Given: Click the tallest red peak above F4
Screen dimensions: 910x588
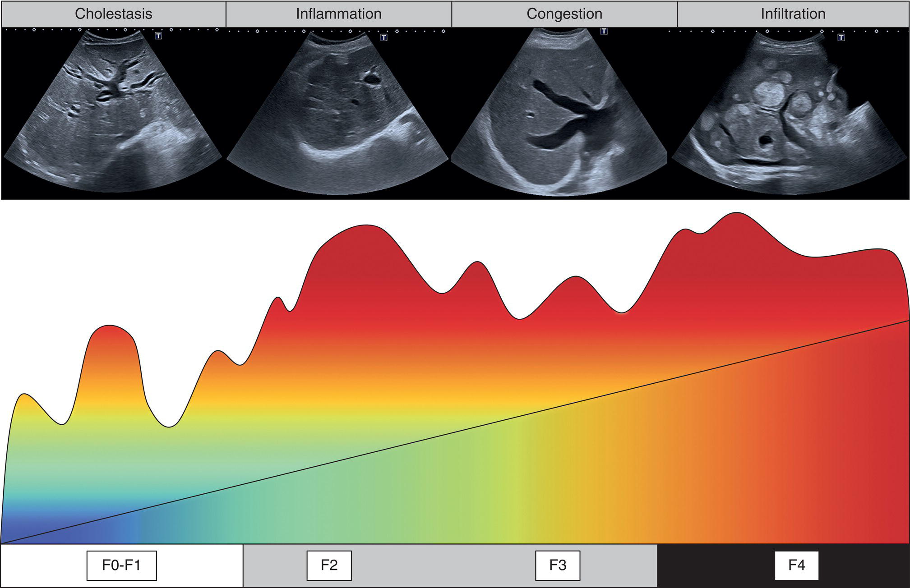Looking at the screenshot, I should tap(736, 225).
